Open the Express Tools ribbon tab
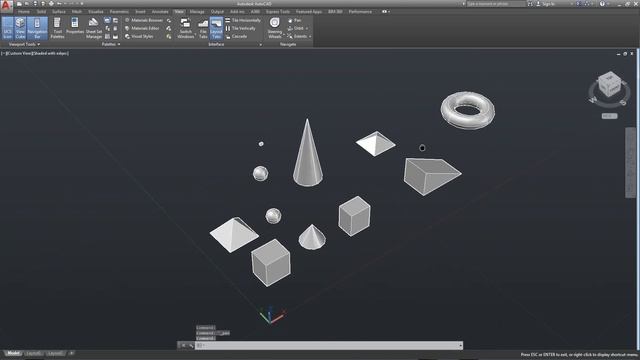Screen dimensions: 640x360 click(278, 11)
